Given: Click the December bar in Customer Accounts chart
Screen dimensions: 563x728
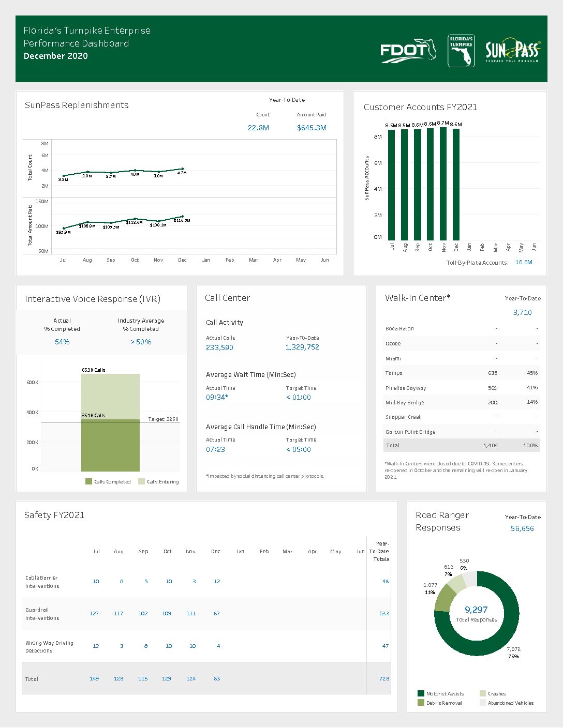Looking at the screenshot, I should pos(456,185).
